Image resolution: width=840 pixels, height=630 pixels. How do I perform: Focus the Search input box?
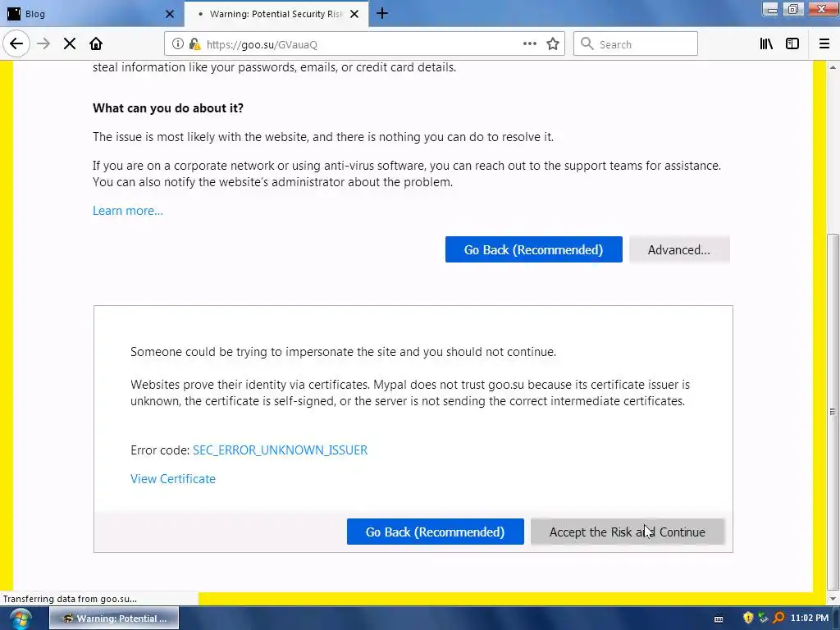[x=636, y=44]
